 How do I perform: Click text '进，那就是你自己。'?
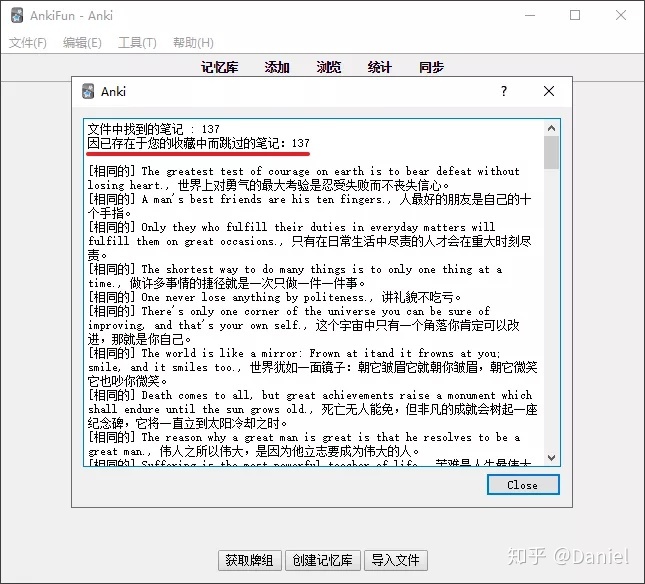click(x=140, y=339)
